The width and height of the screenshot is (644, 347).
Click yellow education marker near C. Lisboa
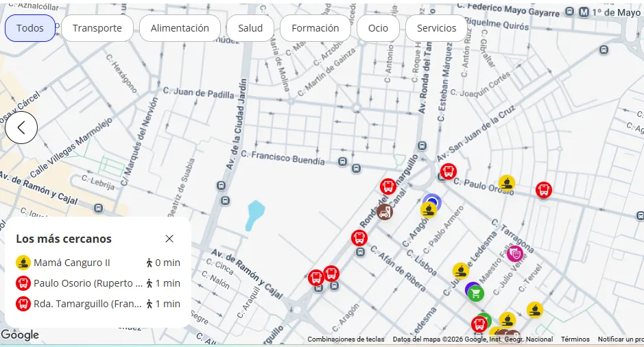pos(461,271)
